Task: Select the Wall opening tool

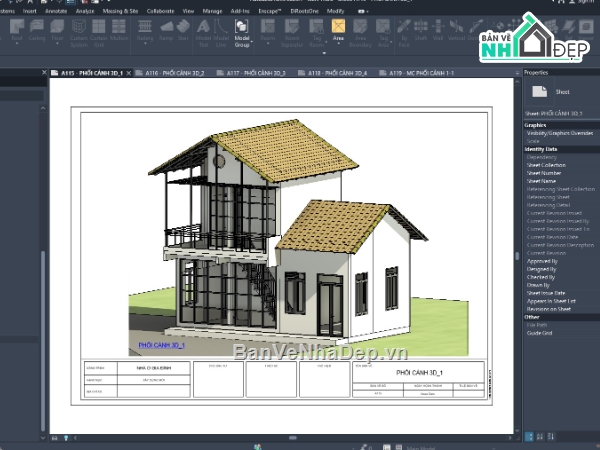Action: coord(438,31)
